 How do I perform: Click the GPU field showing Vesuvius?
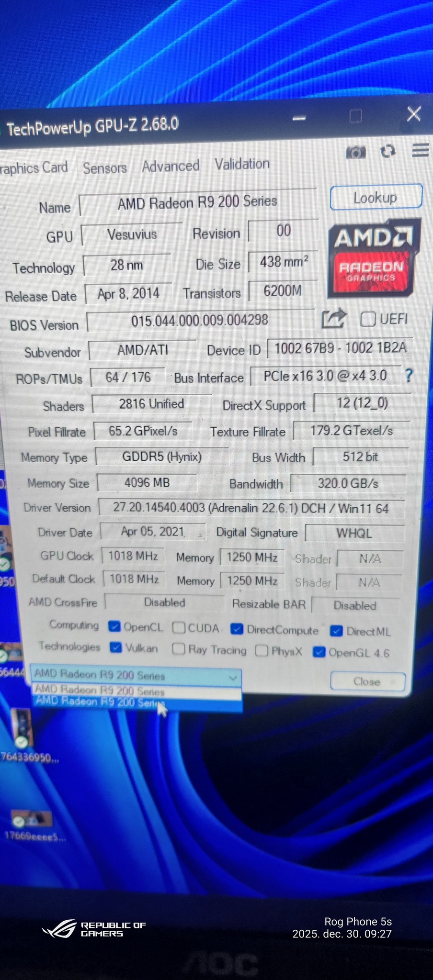pos(132,234)
